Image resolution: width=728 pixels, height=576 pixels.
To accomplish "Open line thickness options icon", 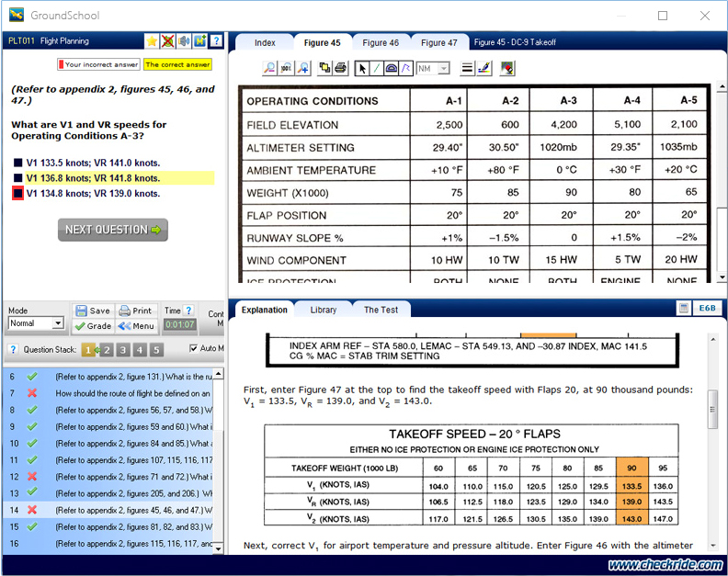I will coord(467,68).
